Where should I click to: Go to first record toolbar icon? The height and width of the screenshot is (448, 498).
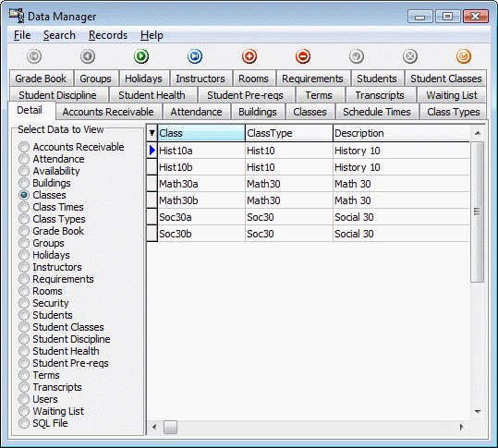tap(34, 57)
